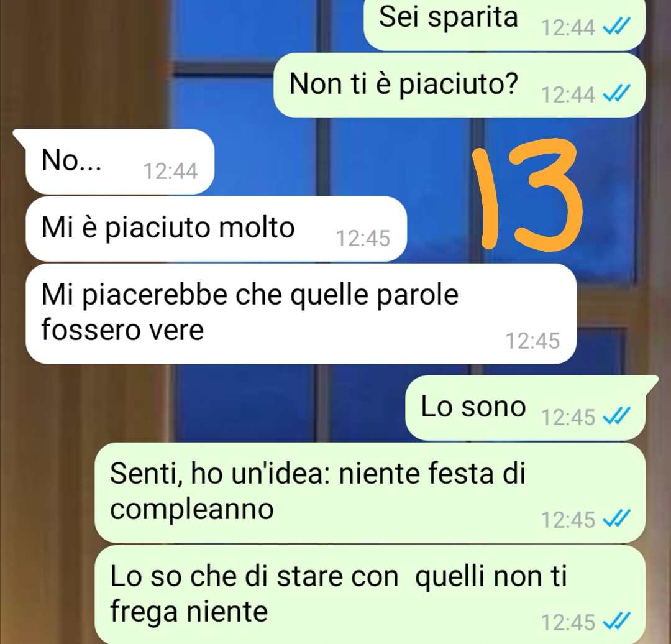
Task: Select the 'Non ti è piaciuto?' message
Action: [x=459, y=85]
